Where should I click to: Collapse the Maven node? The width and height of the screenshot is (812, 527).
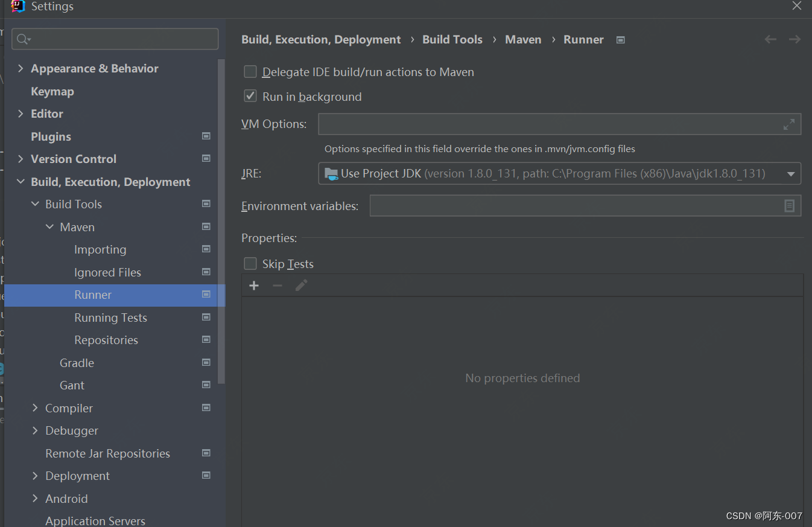[x=49, y=227]
